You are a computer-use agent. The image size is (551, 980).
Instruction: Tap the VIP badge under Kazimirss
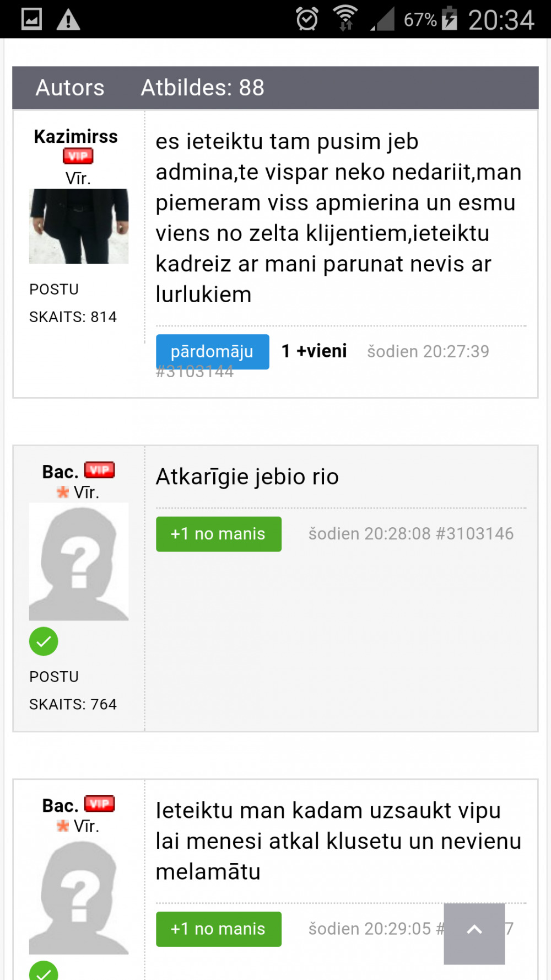click(x=78, y=156)
